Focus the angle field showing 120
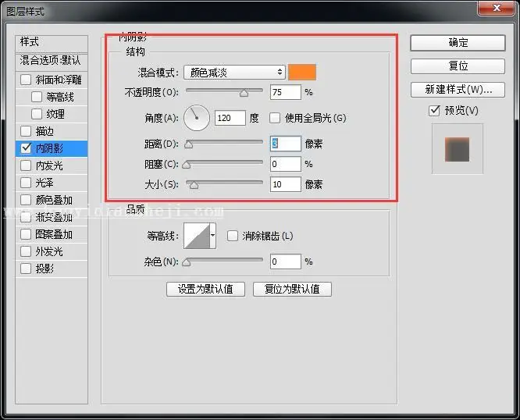 (x=230, y=118)
